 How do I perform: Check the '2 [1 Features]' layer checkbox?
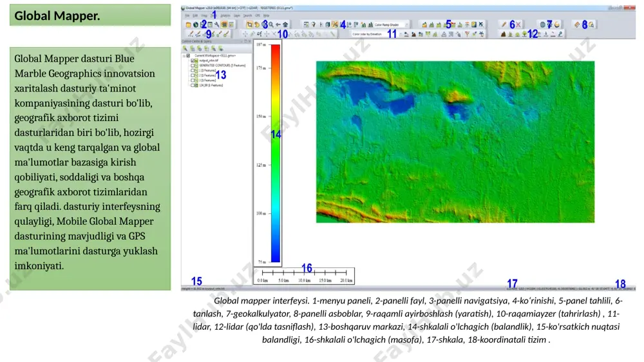coord(192,75)
